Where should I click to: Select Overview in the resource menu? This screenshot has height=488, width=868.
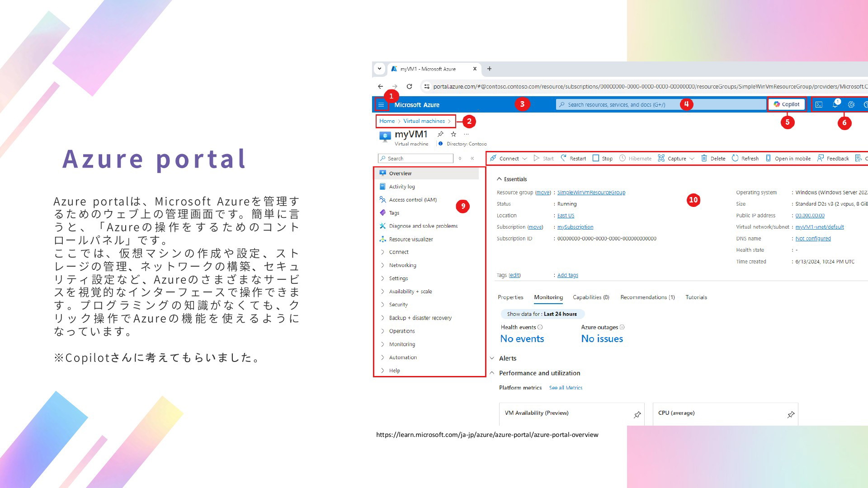coord(427,174)
